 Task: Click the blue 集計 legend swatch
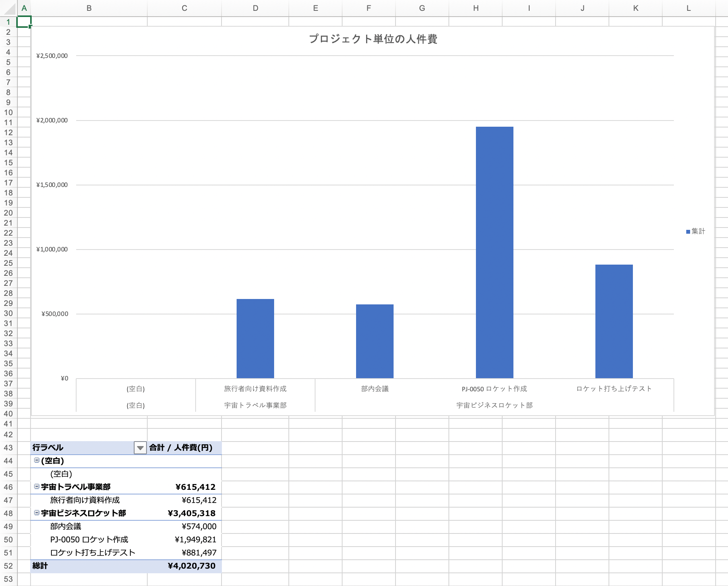point(688,232)
